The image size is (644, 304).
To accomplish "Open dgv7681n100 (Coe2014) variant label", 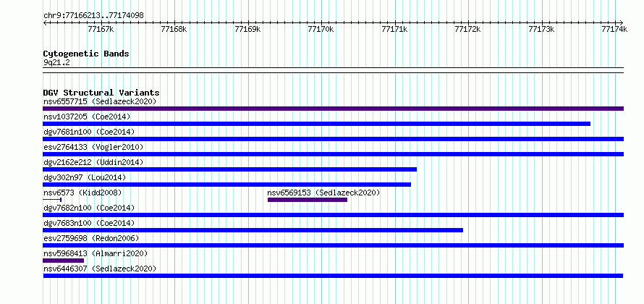I will point(89,132).
